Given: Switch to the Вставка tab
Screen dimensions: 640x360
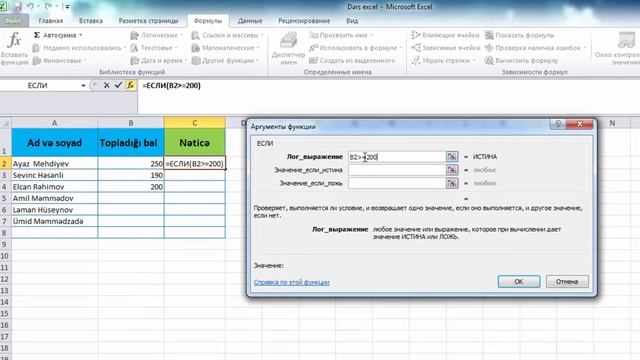Looking at the screenshot, I should 91,20.
